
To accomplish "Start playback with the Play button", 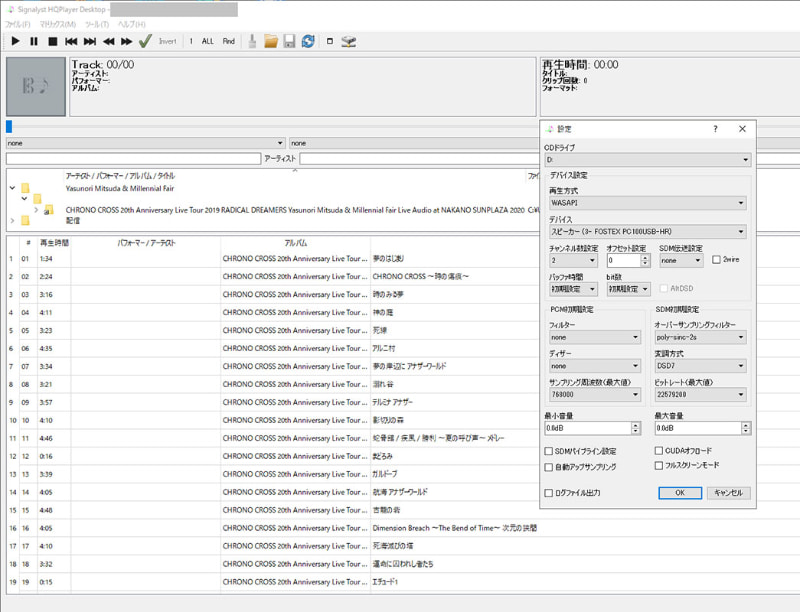I will pyautogui.click(x=15, y=41).
